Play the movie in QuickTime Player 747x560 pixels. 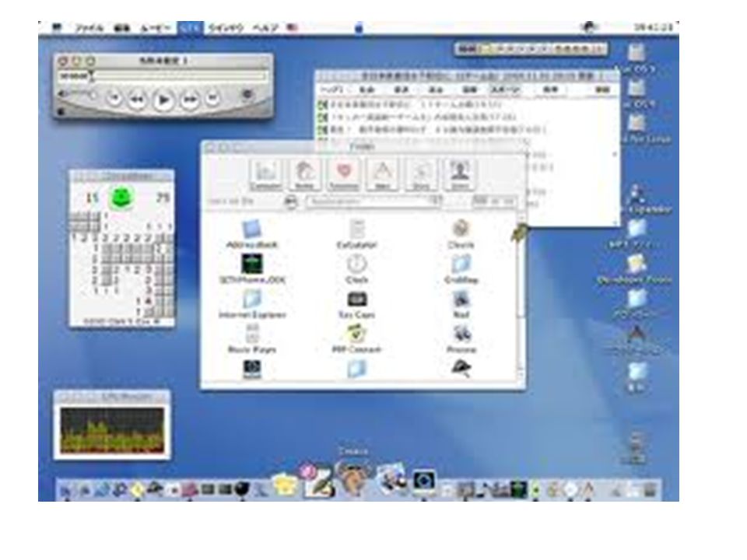tap(163, 100)
